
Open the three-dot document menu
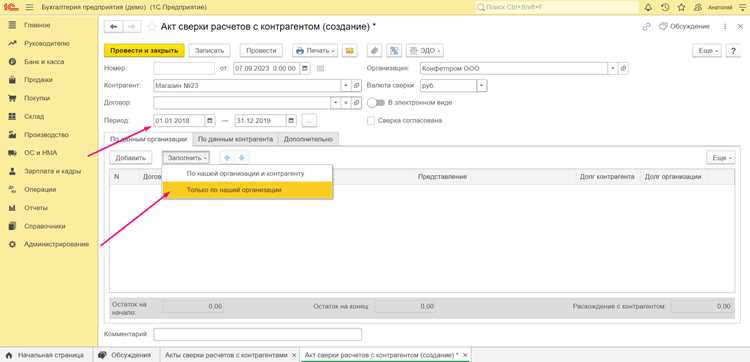[x=726, y=27]
